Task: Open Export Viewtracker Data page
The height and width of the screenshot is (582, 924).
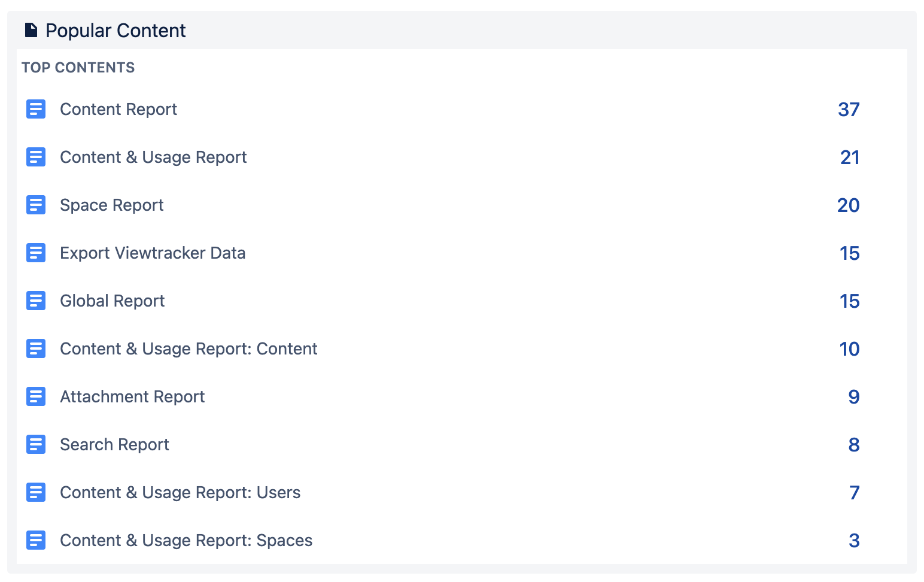Action: coord(153,253)
